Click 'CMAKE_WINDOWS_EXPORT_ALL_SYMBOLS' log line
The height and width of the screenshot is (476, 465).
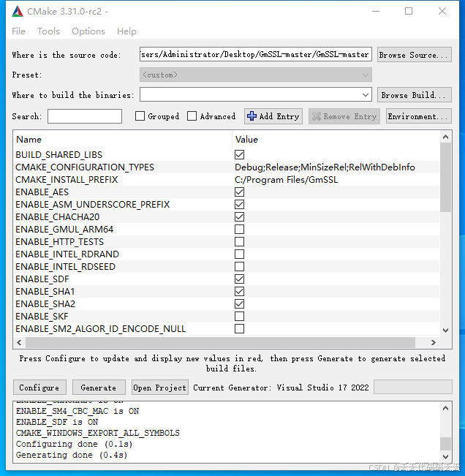[x=98, y=433]
